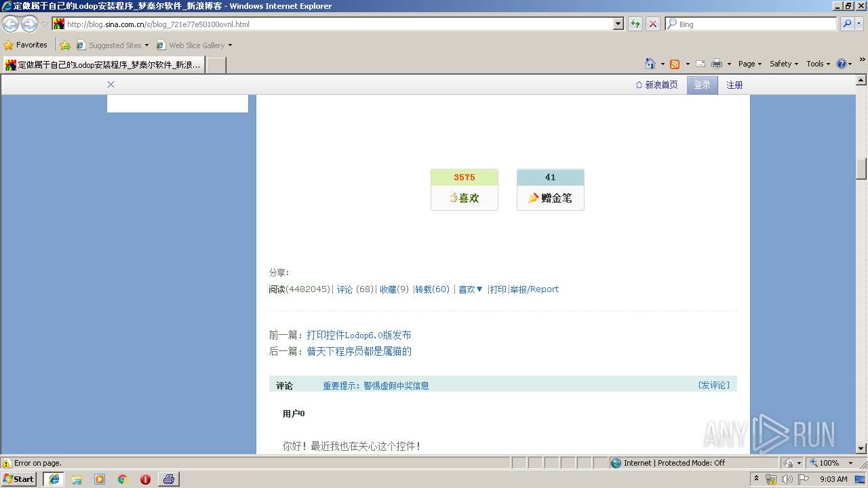Open the Help question mark icon

[x=842, y=64]
